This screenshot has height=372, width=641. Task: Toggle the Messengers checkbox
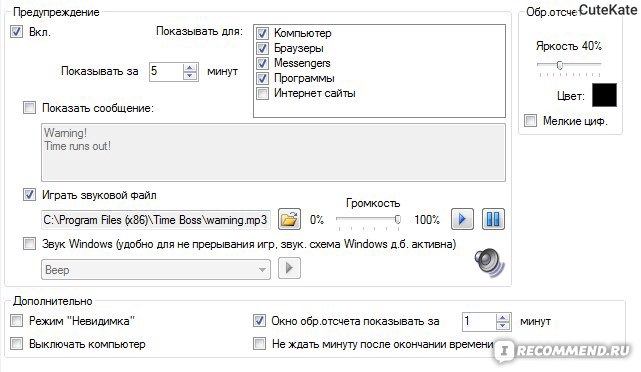[262, 63]
